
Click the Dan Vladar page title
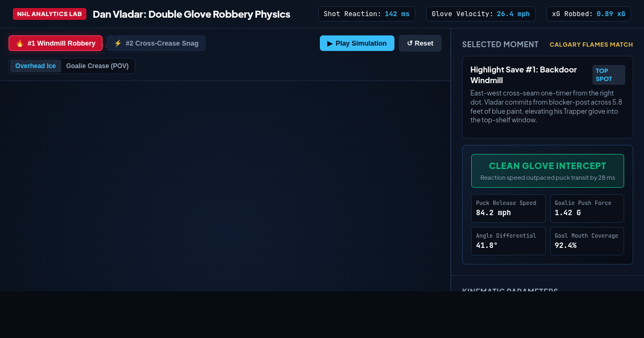[192, 14]
